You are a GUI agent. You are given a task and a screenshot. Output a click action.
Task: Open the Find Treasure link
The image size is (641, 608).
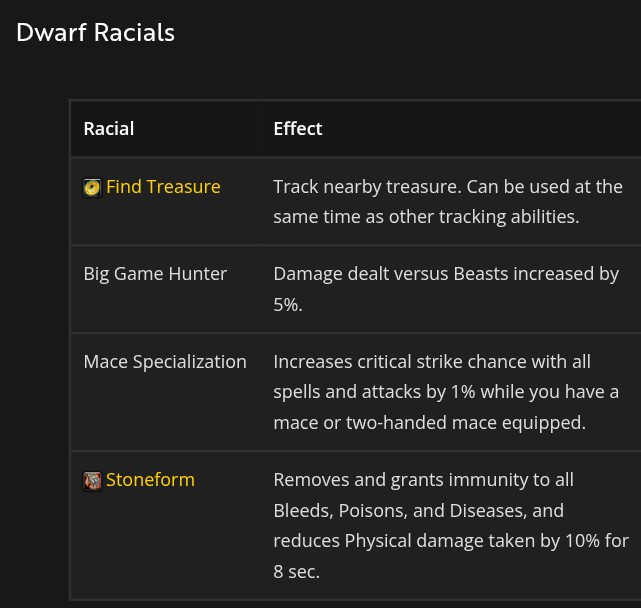(163, 187)
